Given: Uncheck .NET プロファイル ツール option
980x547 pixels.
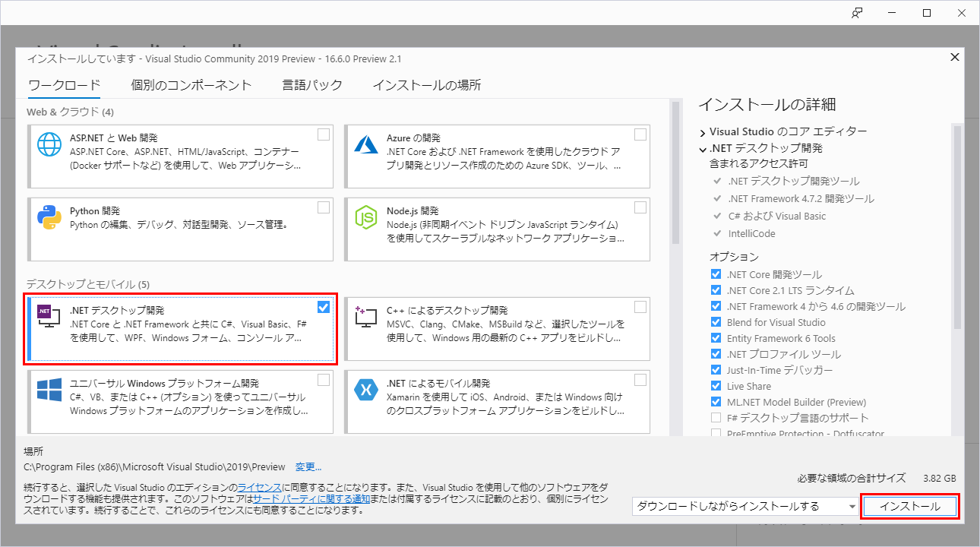Looking at the screenshot, I should pyautogui.click(x=716, y=354).
